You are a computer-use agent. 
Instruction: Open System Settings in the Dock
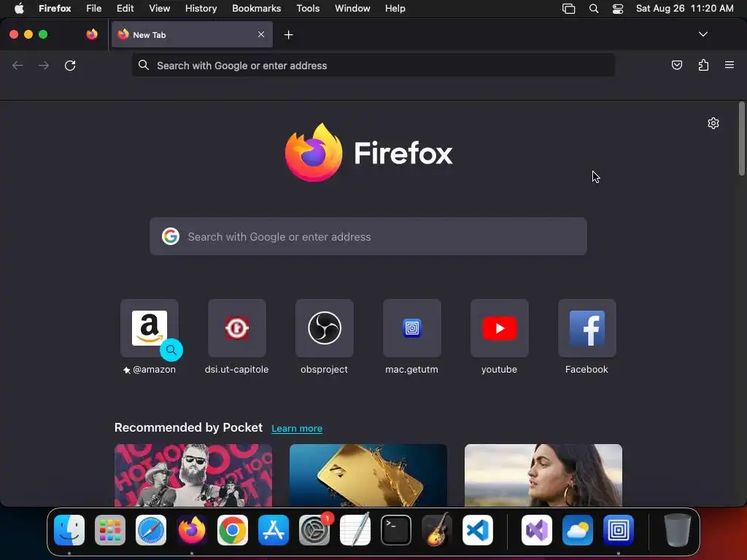tap(314, 530)
